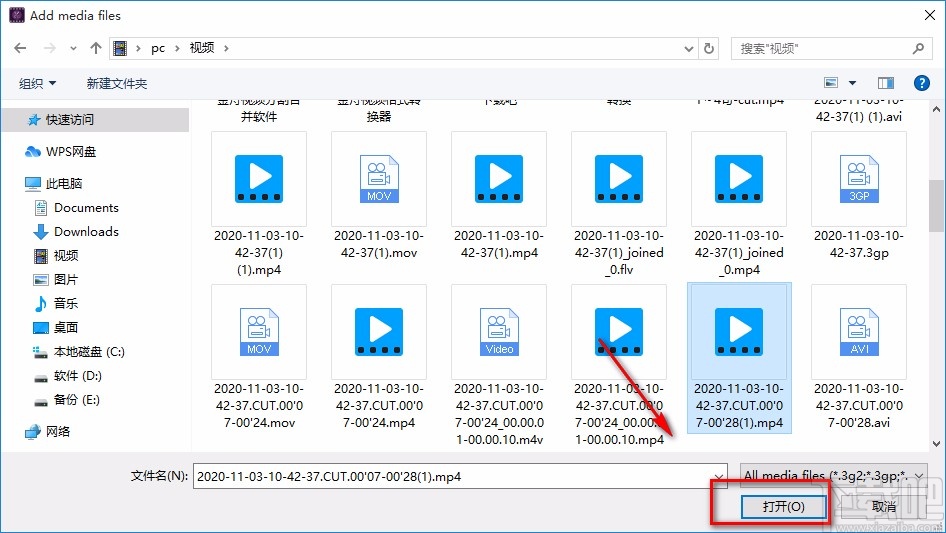Select the 2020-11-03-10-42-37.3gp file icon
This screenshot has width=946, height=533.
[858, 178]
